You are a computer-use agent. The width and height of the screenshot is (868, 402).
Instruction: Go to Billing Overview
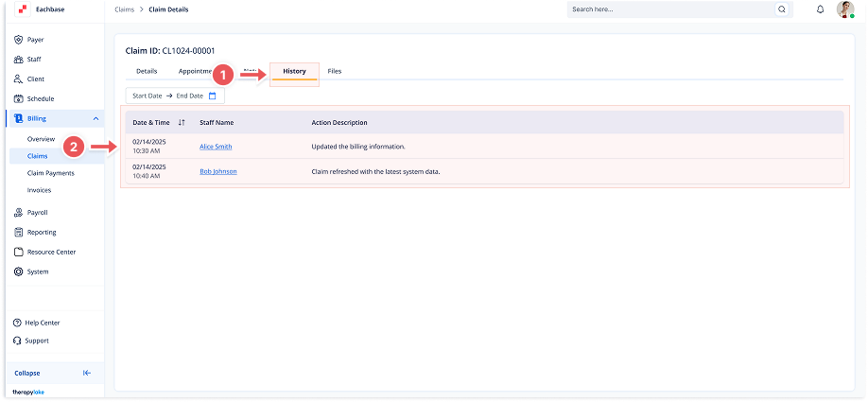click(41, 139)
